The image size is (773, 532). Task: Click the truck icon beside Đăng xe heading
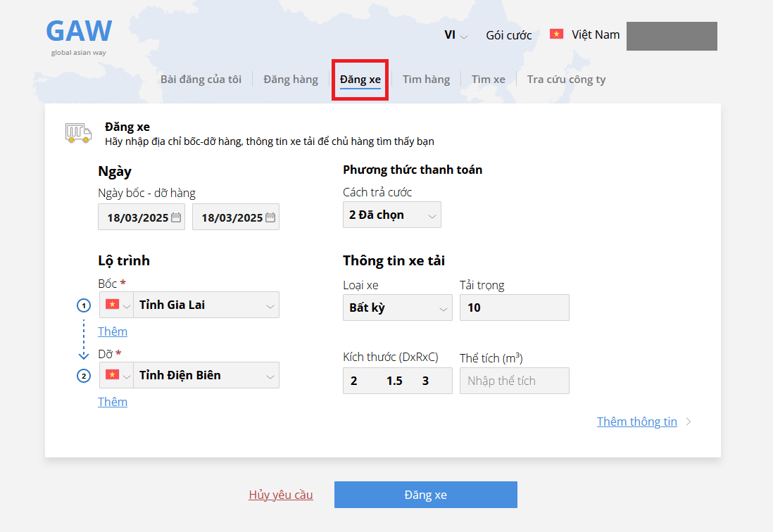coord(78,133)
